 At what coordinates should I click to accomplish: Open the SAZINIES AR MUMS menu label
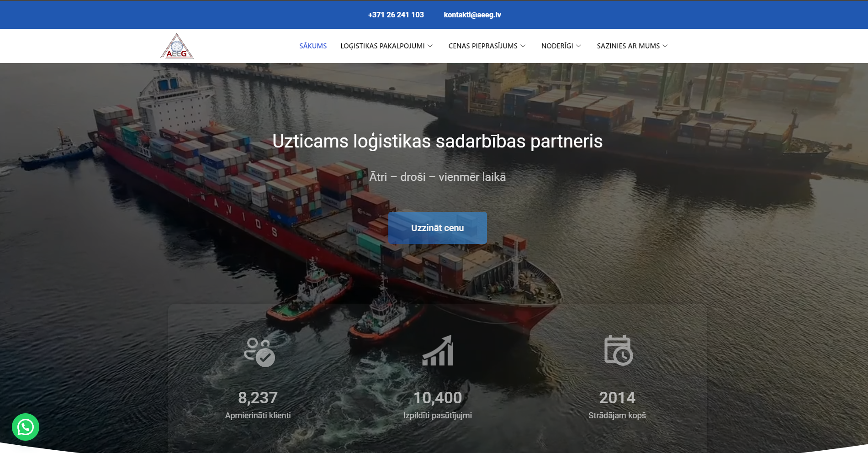[x=628, y=46]
